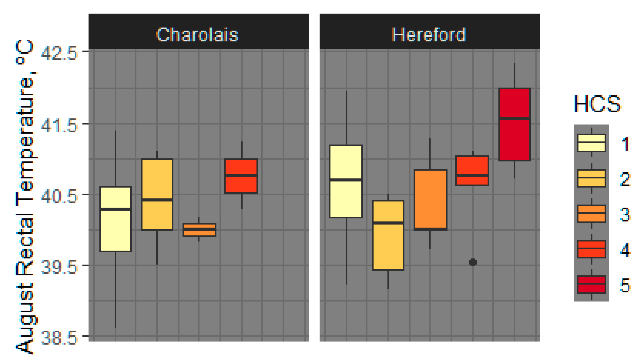Click the HCS 2 legend color key

click(591, 178)
